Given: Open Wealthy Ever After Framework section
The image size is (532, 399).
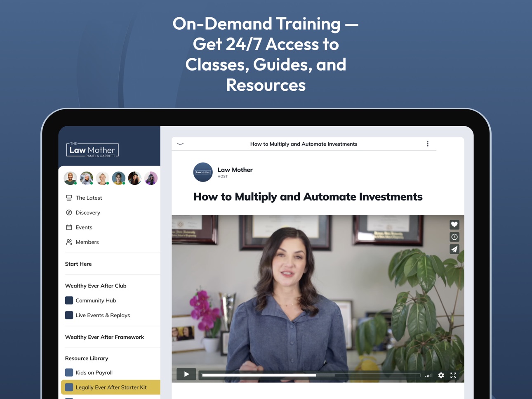Looking at the screenshot, I should (x=104, y=337).
